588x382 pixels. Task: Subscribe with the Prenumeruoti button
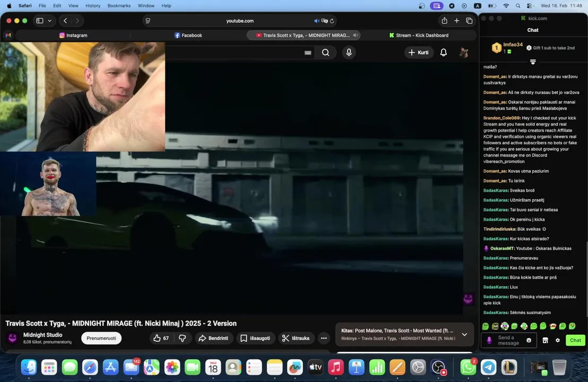pyautogui.click(x=101, y=338)
